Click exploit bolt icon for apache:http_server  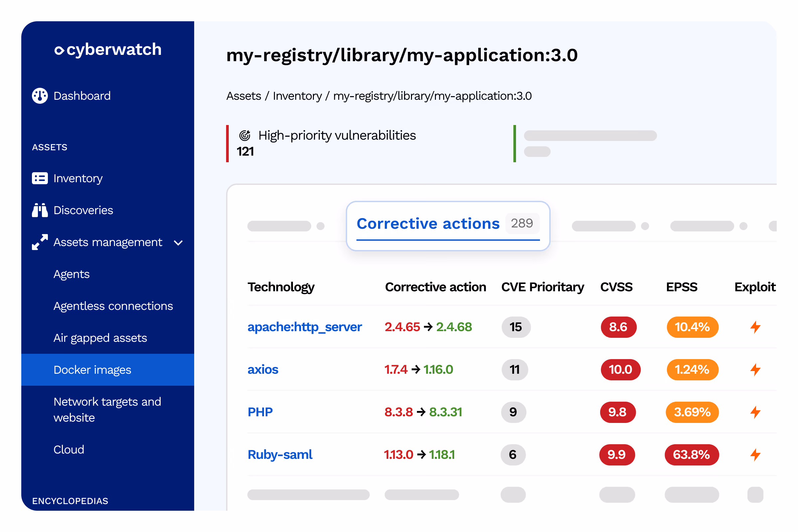(755, 327)
